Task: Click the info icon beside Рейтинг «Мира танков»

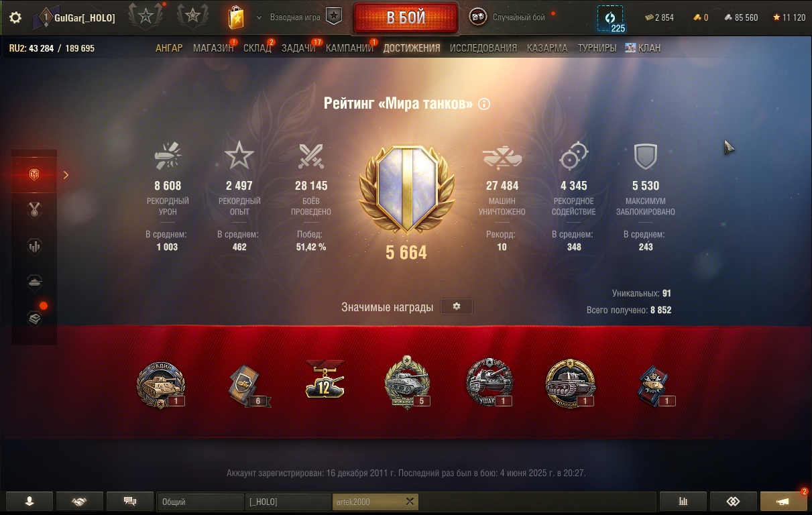Action: [484, 104]
